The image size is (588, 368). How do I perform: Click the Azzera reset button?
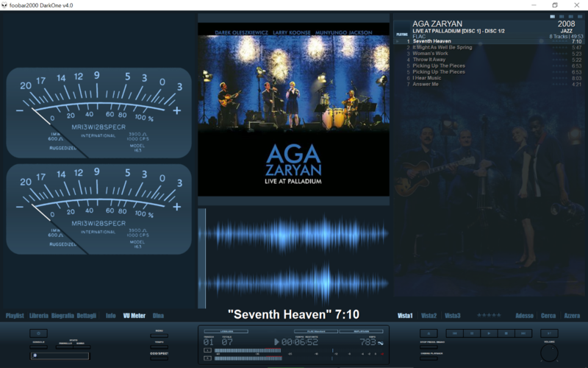point(571,316)
